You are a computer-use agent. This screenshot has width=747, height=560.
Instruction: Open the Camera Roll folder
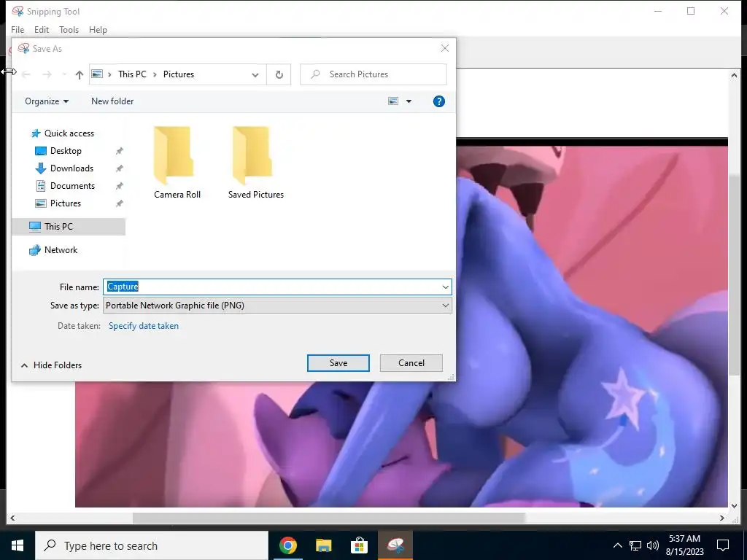177,163
